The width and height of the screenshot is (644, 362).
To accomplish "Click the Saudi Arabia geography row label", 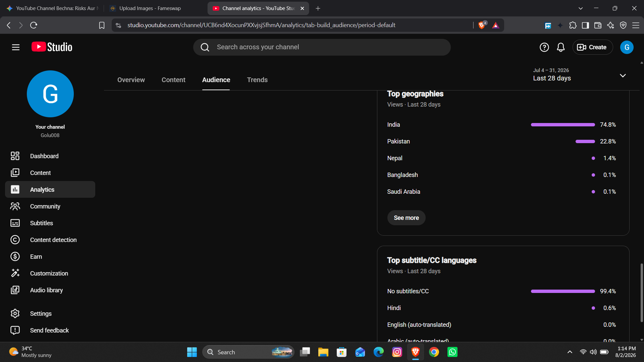I will [x=404, y=192].
